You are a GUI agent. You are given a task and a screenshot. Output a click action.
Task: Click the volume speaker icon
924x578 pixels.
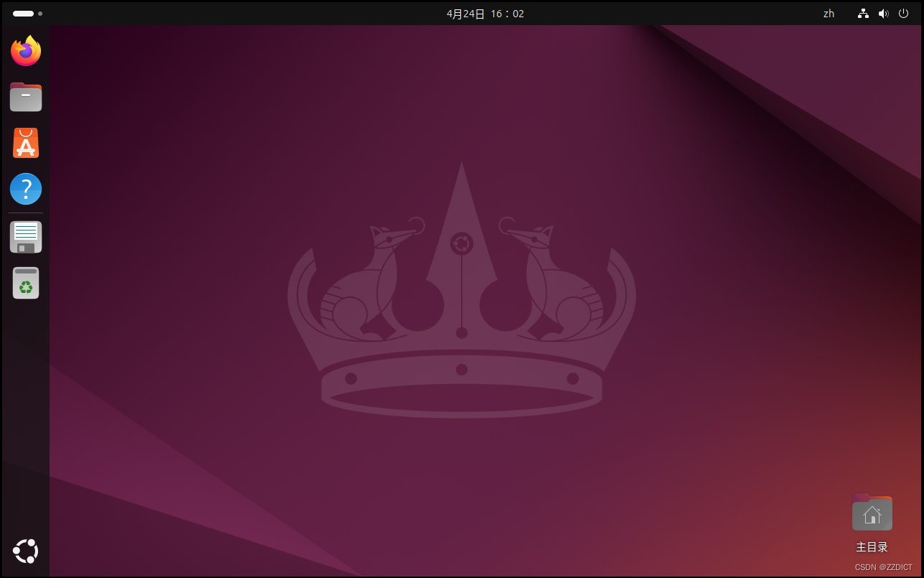click(x=883, y=14)
